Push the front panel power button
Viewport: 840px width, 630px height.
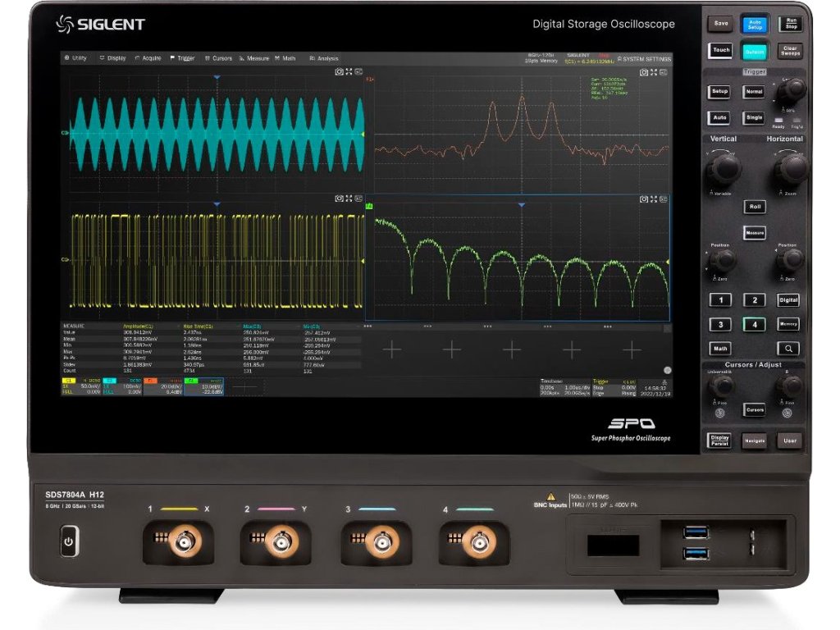click(x=69, y=541)
